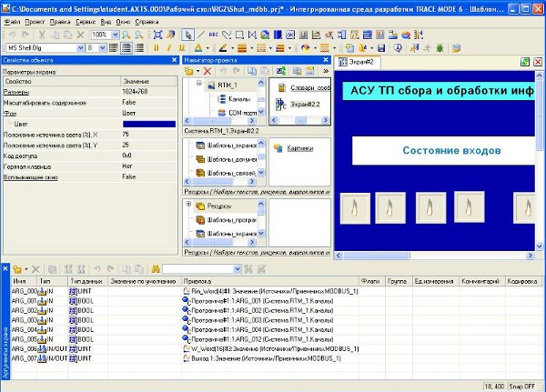Viewport: 546px width, 392px height.
Task: Set right text alignment
Action: point(139,48)
